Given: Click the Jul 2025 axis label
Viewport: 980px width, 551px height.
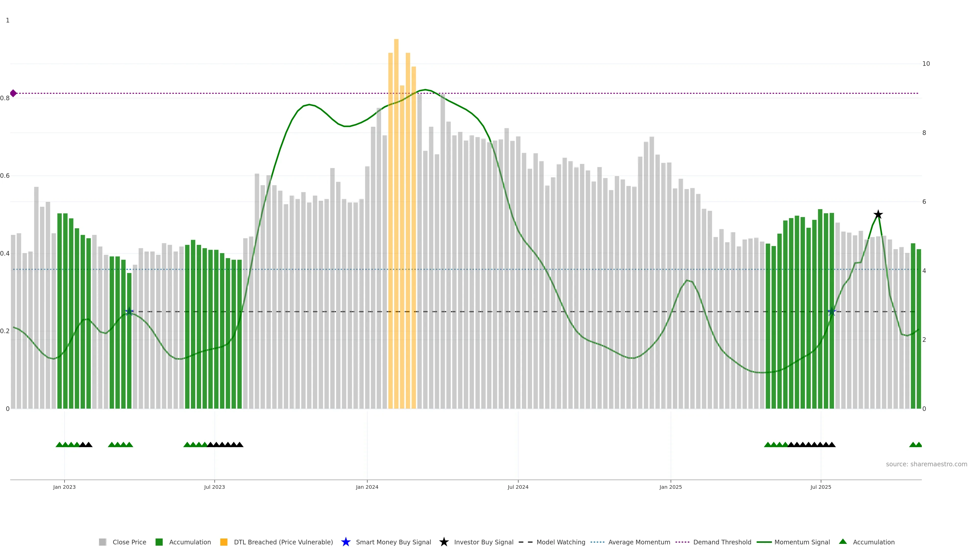Looking at the screenshot, I should click(x=820, y=487).
